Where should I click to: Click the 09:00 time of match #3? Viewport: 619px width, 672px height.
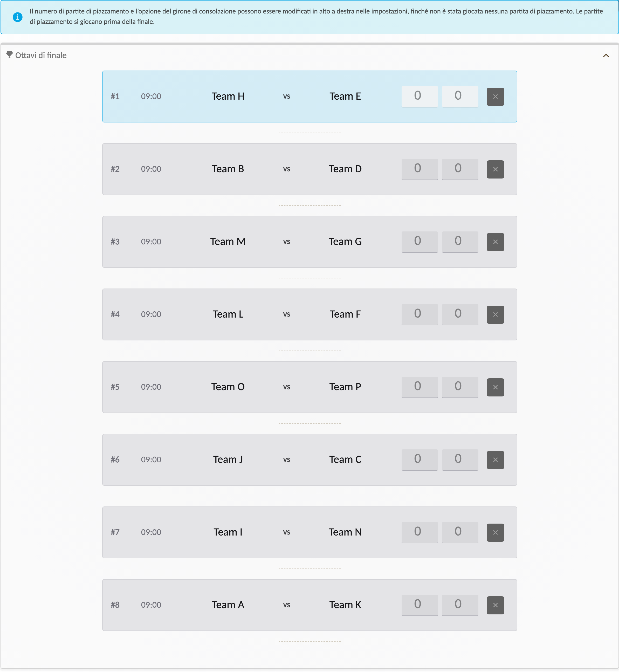pos(151,242)
